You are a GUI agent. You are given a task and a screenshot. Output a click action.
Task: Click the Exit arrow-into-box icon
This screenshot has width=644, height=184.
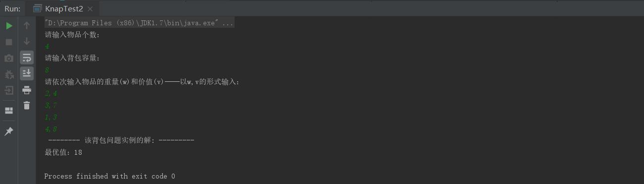click(9, 90)
